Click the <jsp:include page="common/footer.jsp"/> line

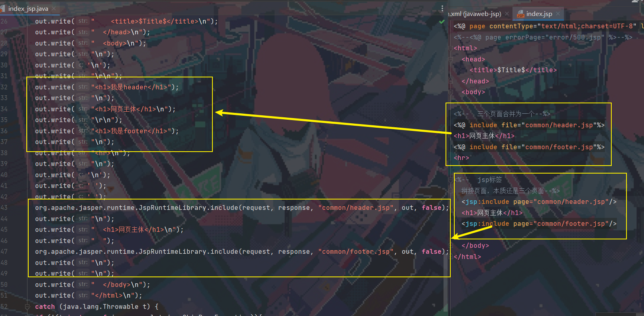(539, 224)
